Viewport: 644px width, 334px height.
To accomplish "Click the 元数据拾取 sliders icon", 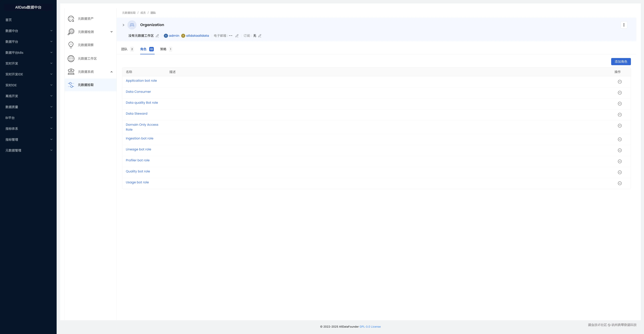I will coord(71,85).
